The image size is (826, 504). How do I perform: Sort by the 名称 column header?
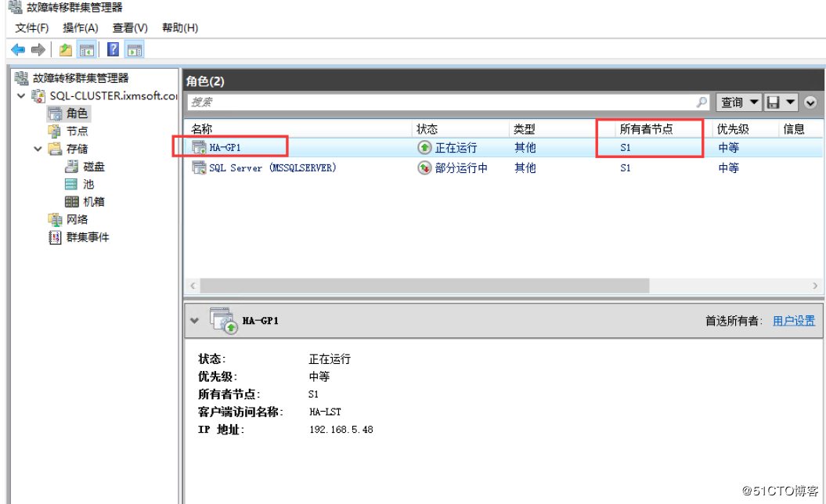298,129
